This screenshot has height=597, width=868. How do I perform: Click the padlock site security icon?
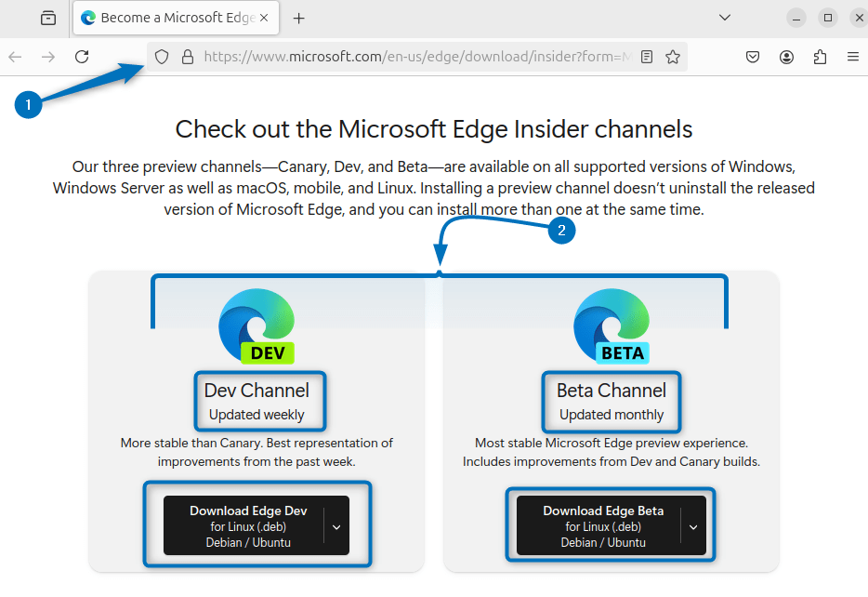187,57
